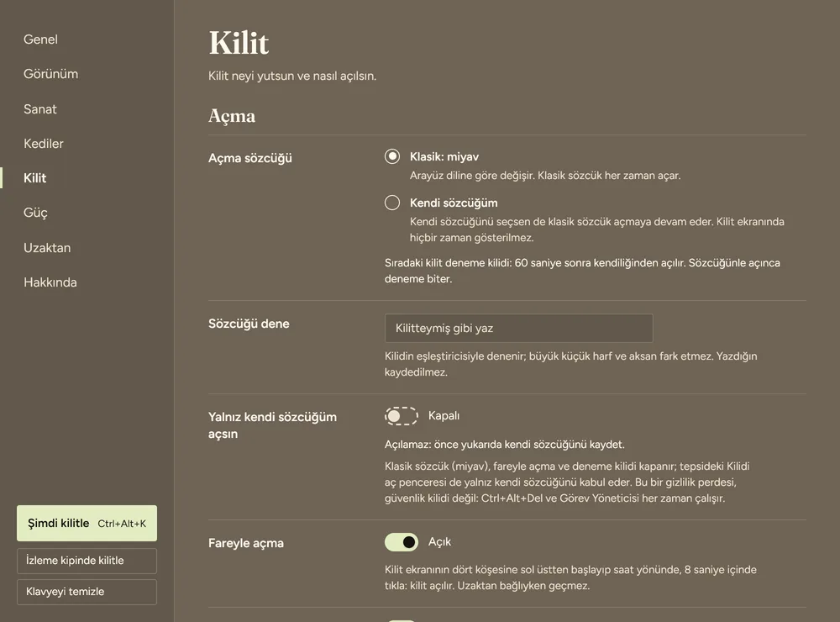
Task: Click the Klasik: miyav label text
Action: pyautogui.click(x=444, y=156)
